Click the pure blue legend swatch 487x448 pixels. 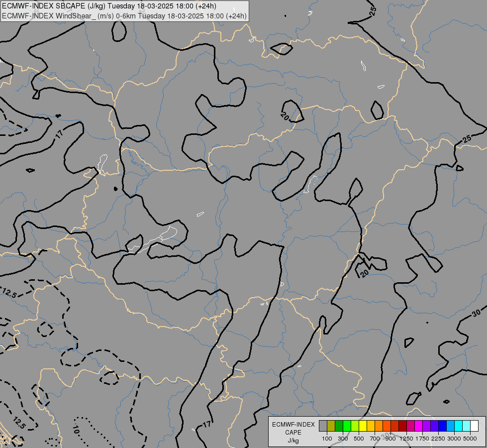(443, 426)
